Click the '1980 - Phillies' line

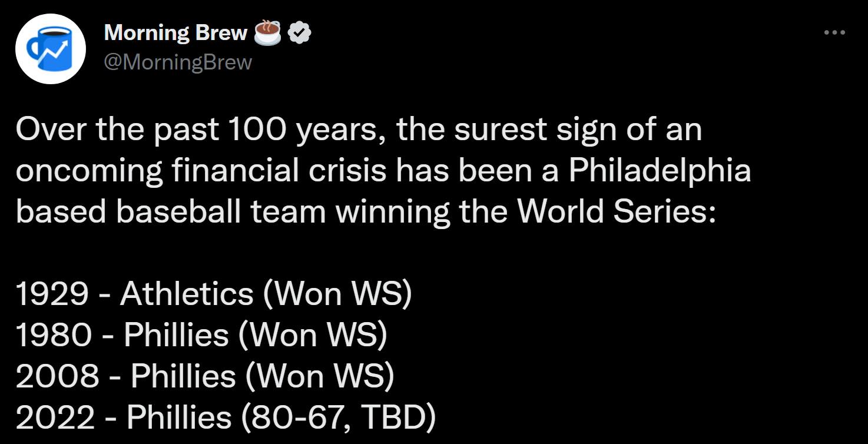click(122, 336)
